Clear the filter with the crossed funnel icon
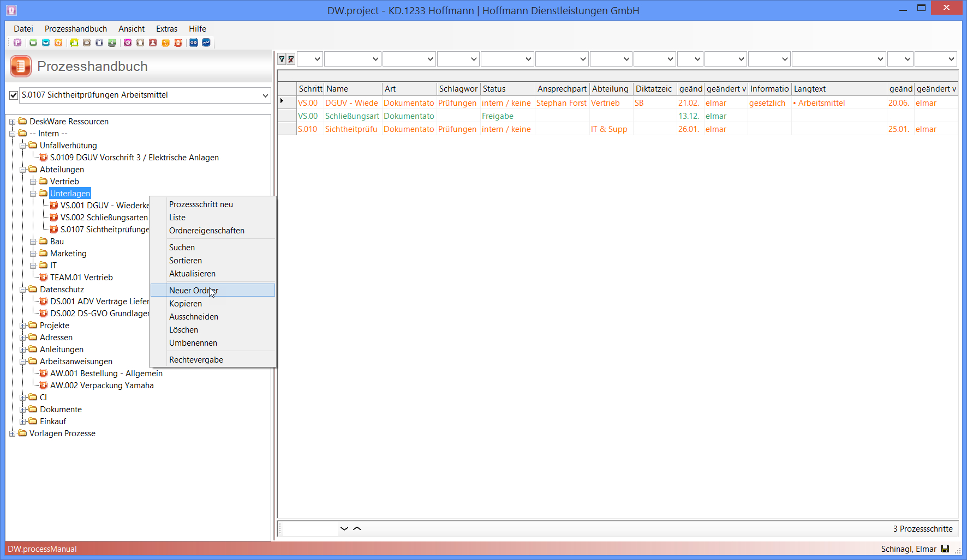Screen dimensions: 967x560 [291, 59]
